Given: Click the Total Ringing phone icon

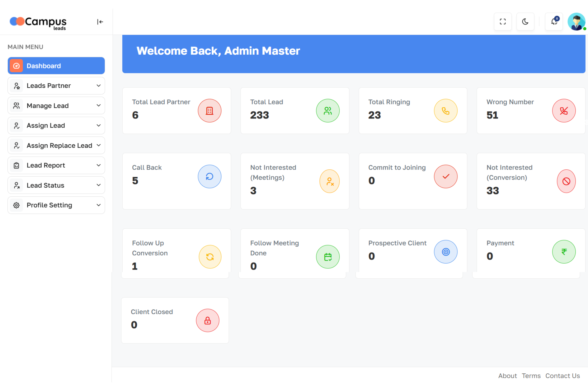Looking at the screenshot, I should pyautogui.click(x=445, y=111).
